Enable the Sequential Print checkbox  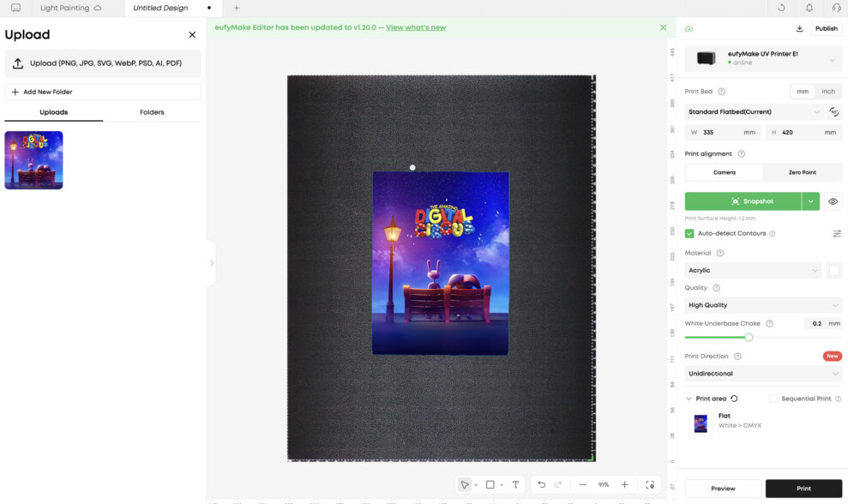pos(773,399)
